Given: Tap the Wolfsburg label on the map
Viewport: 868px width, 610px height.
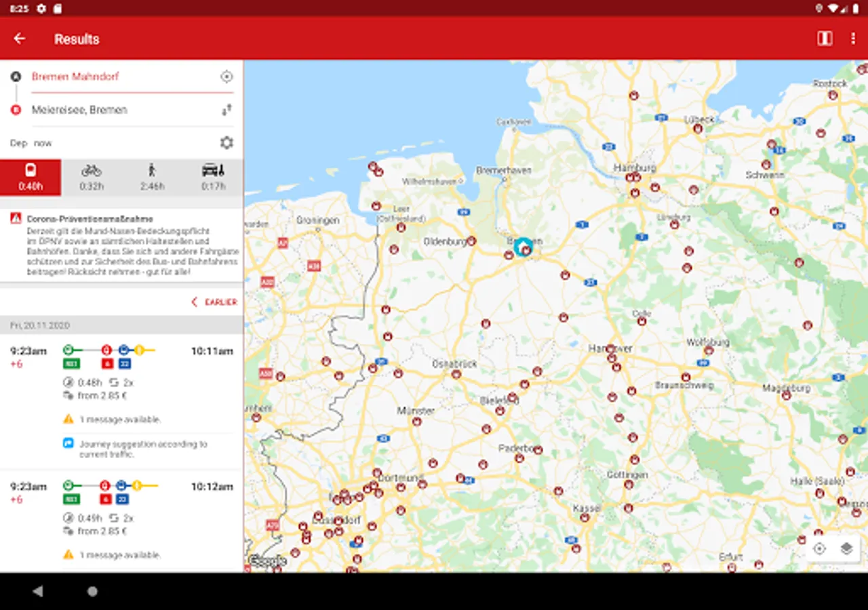Looking at the screenshot, I should (x=708, y=342).
